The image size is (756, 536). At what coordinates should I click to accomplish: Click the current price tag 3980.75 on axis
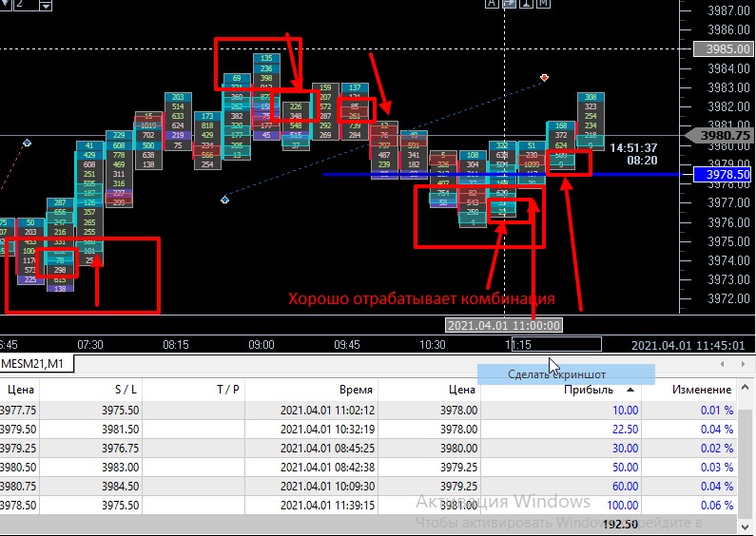720,136
